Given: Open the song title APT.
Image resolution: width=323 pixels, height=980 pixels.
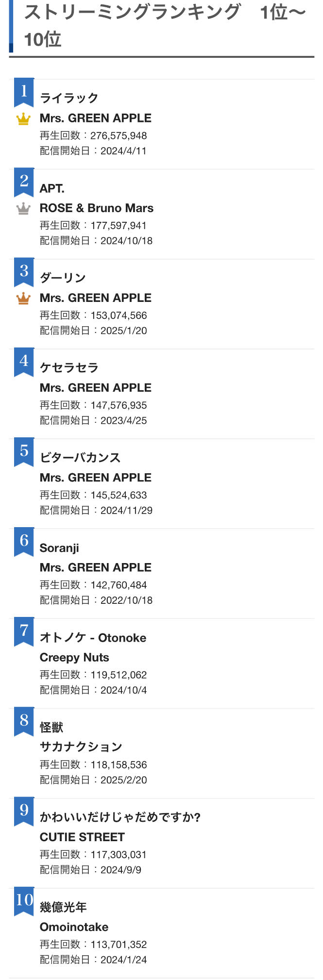Looking at the screenshot, I should click(x=52, y=188).
